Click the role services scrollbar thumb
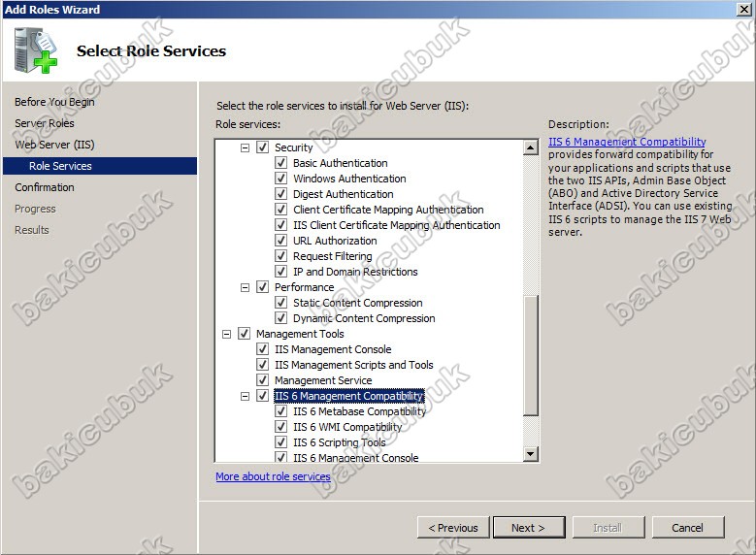 pos(530,354)
